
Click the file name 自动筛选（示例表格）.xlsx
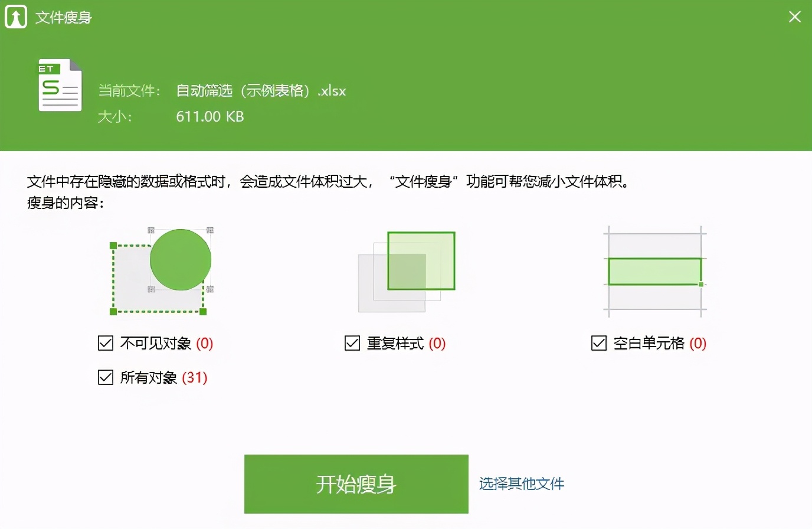[261, 91]
